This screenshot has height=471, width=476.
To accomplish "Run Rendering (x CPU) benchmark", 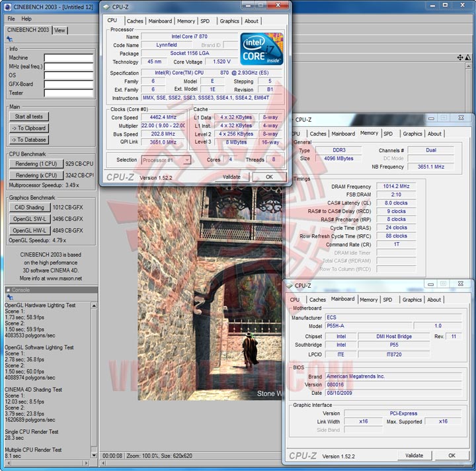I will 36,175.
